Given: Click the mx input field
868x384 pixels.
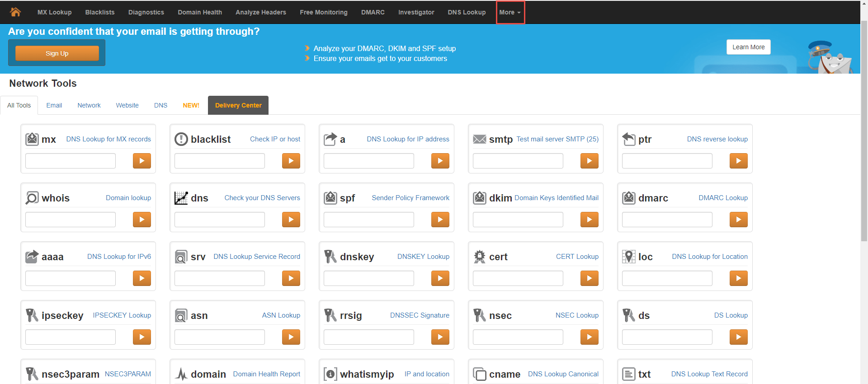Looking at the screenshot, I should click(x=71, y=161).
